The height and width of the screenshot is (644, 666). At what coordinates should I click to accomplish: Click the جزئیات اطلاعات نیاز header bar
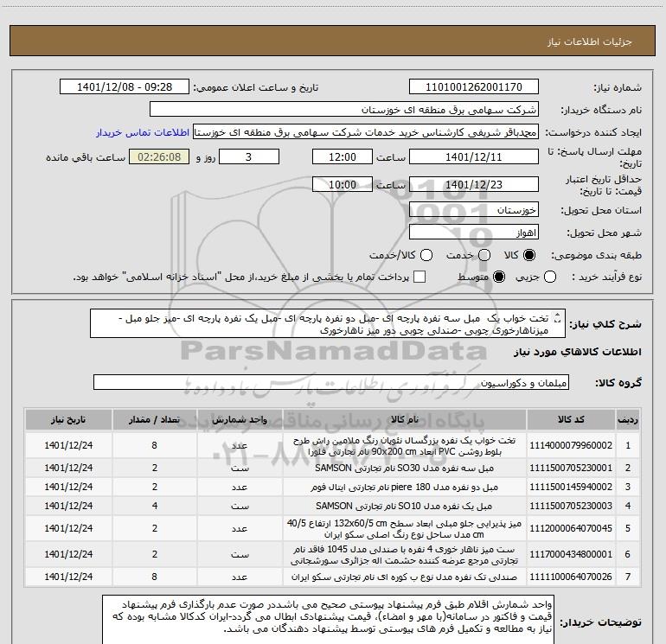[x=333, y=41]
